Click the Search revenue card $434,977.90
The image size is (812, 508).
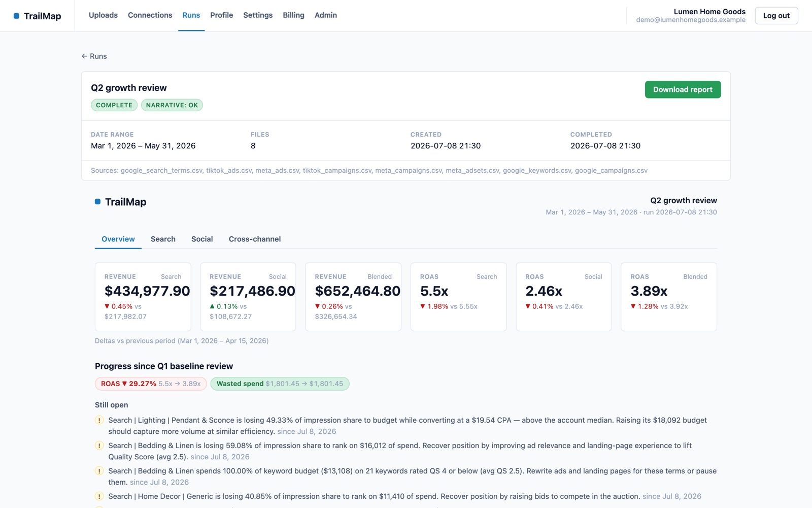143,297
